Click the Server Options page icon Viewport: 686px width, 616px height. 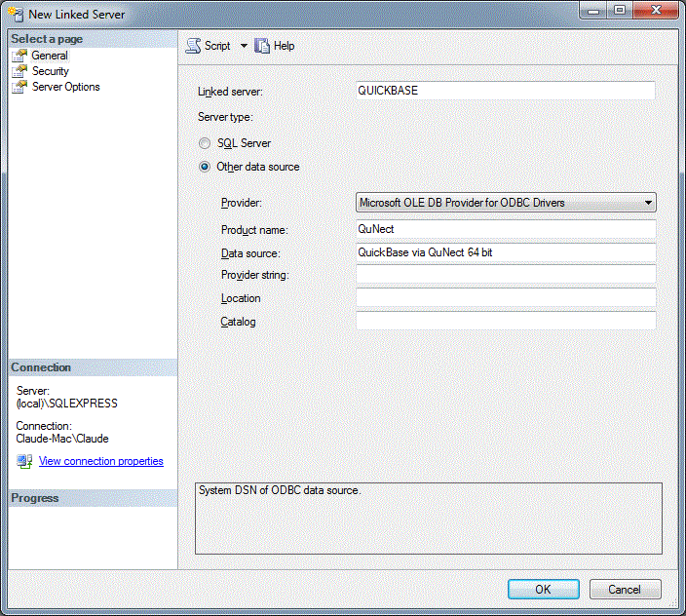[19, 87]
